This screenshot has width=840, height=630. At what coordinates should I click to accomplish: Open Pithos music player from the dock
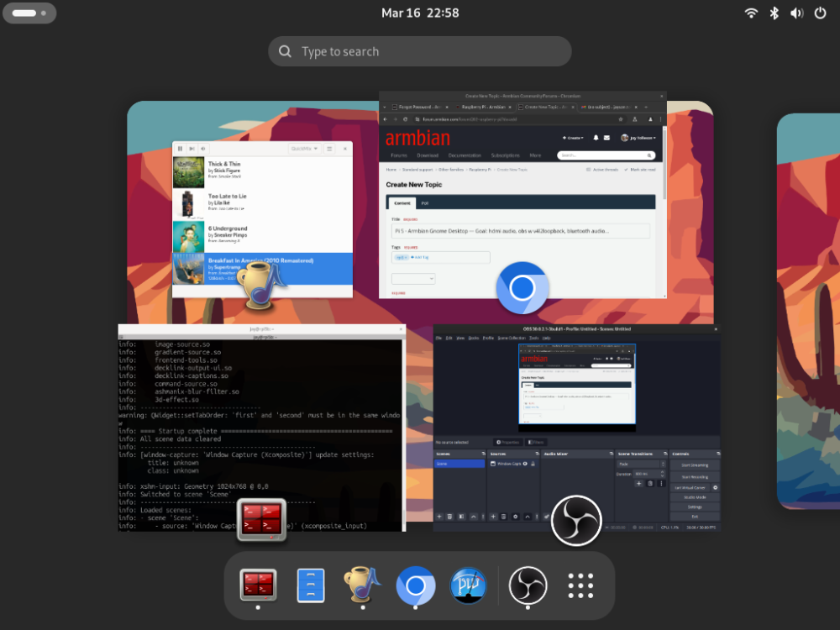[363, 585]
